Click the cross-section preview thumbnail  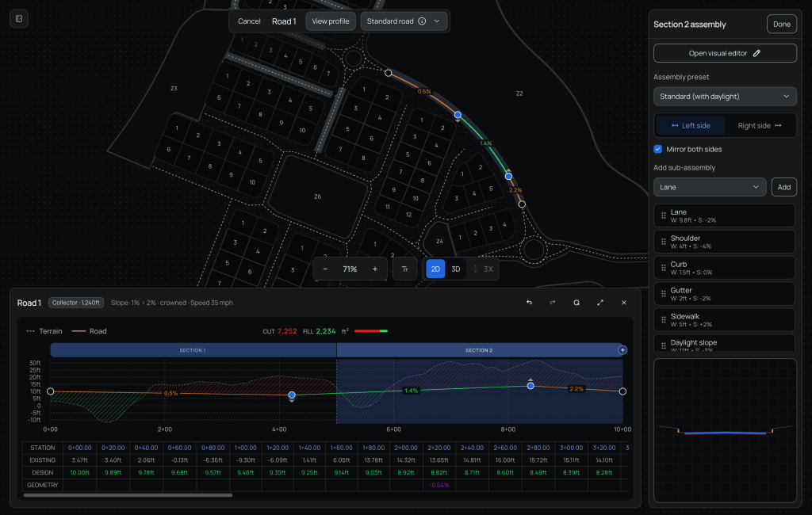point(725,430)
